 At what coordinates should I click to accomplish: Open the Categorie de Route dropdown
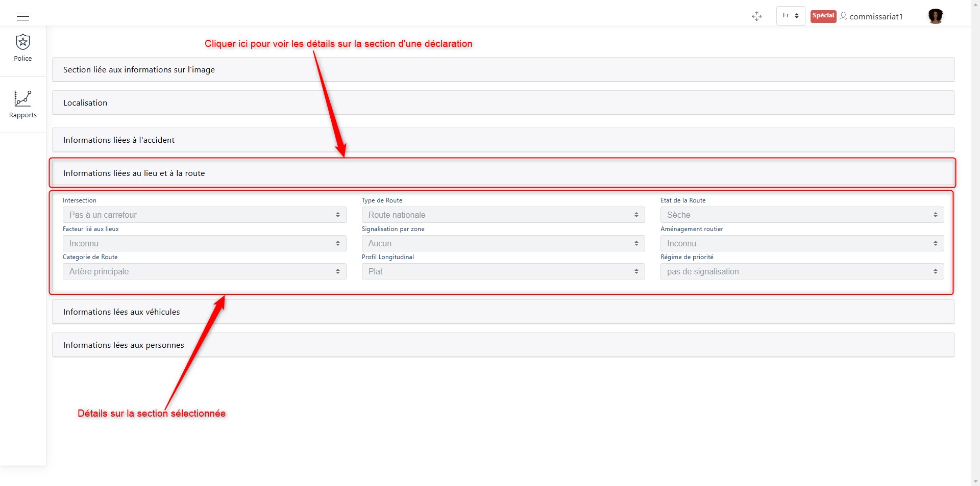(205, 271)
